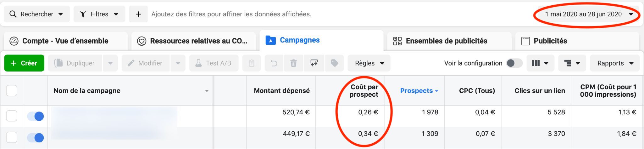
Task: Click the clipboard paste icon
Action: [252, 63]
